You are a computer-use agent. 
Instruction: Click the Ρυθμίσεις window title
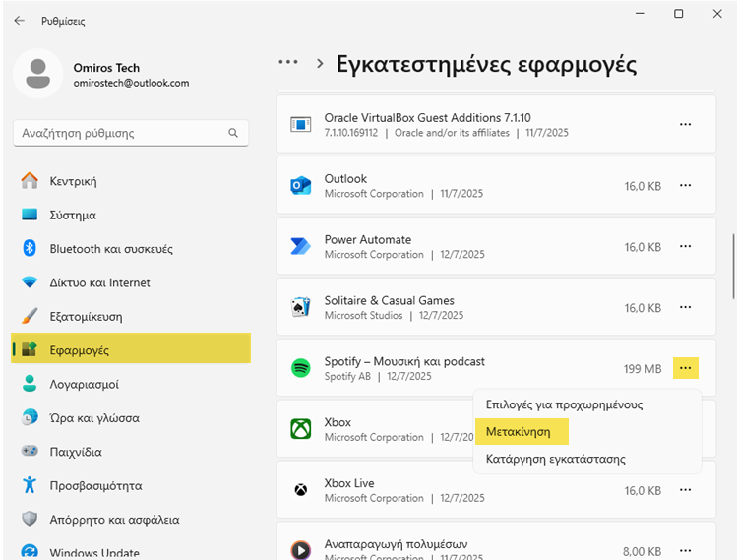tap(63, 21)
